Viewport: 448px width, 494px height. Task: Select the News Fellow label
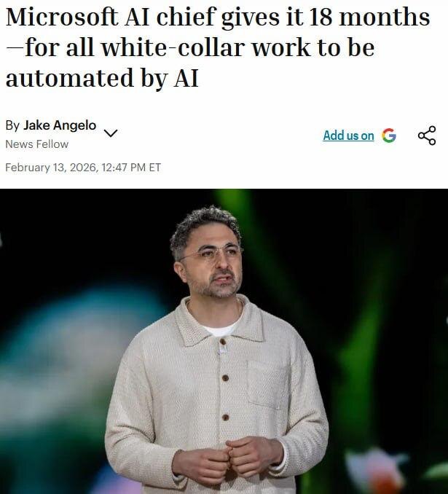pos(37,144)
